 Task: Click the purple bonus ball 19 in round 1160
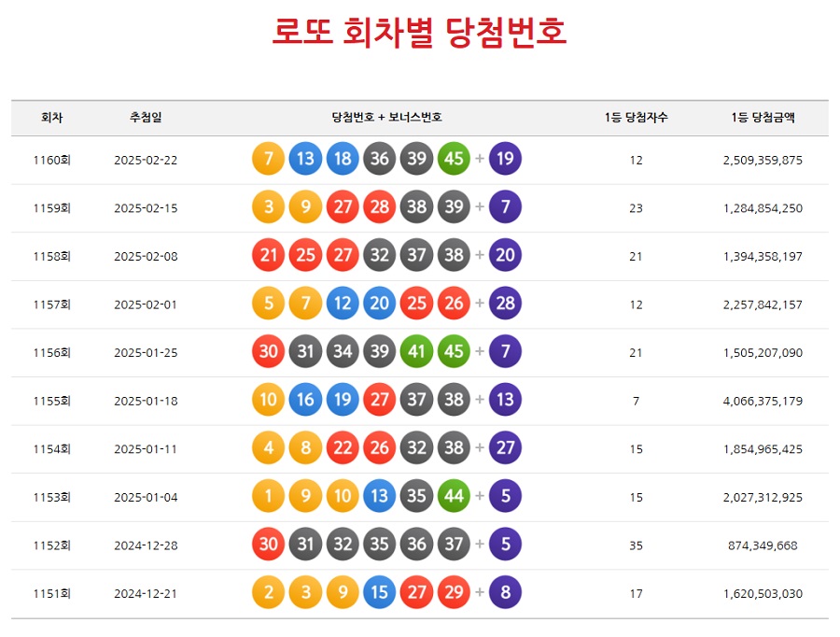tap(505, 160)
